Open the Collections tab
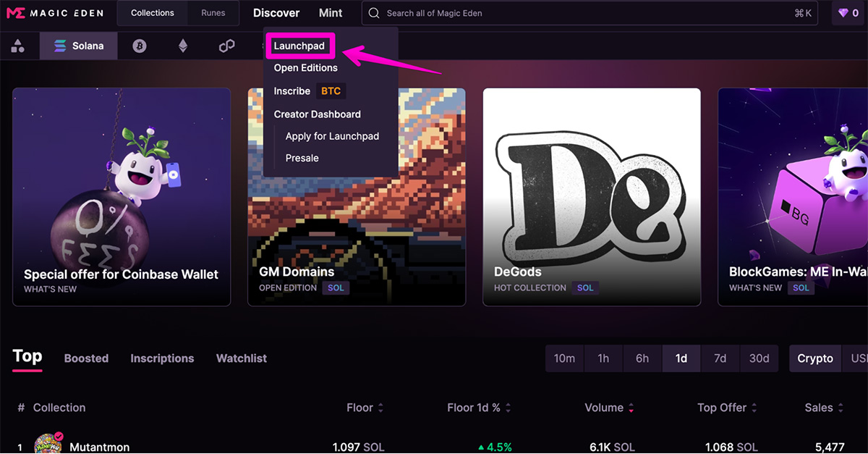This screenshot has height=454, width=868. pyautogui.click(x=153, y=13)
